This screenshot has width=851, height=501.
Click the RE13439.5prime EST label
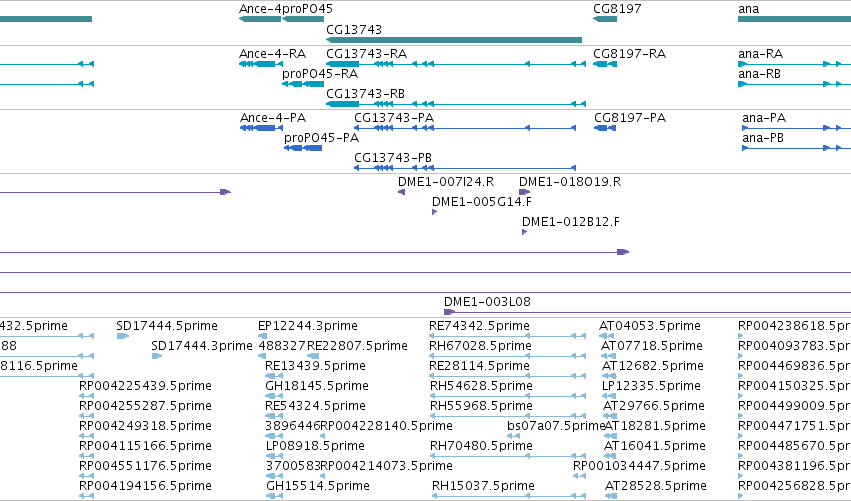pyautogui.click(x=315, y=366)
